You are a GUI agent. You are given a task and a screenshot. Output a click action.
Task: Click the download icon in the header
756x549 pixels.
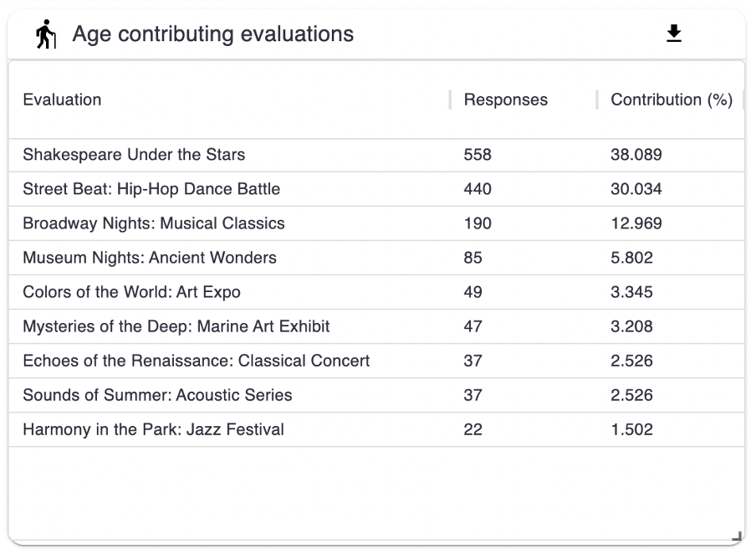tap(673, 33)
